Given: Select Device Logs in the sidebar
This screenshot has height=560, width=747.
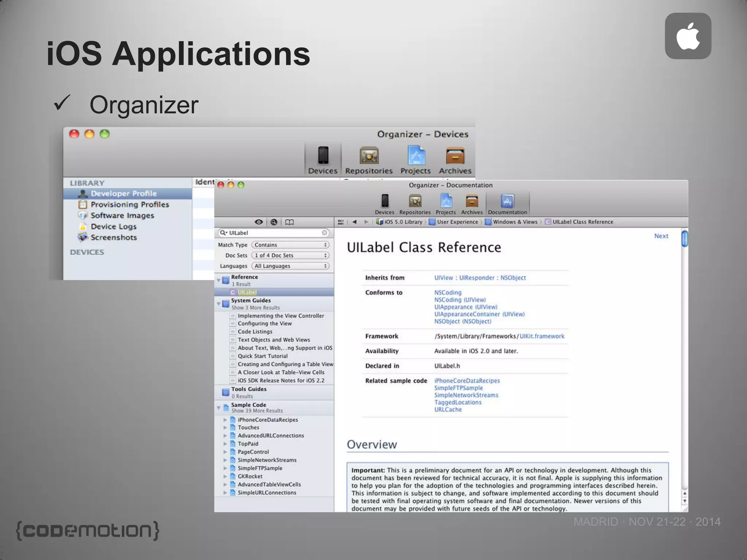Looking at the screenshot, I should tap(128, 226).
